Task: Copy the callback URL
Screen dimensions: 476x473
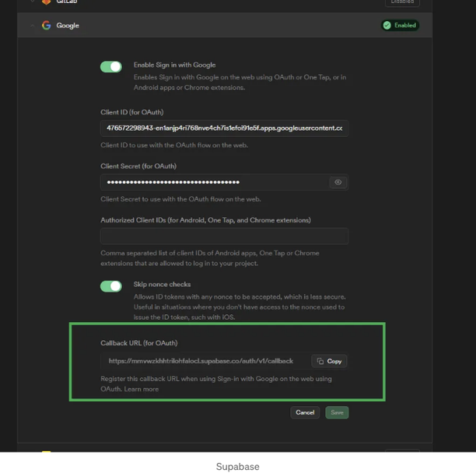Action: (329, 361)
